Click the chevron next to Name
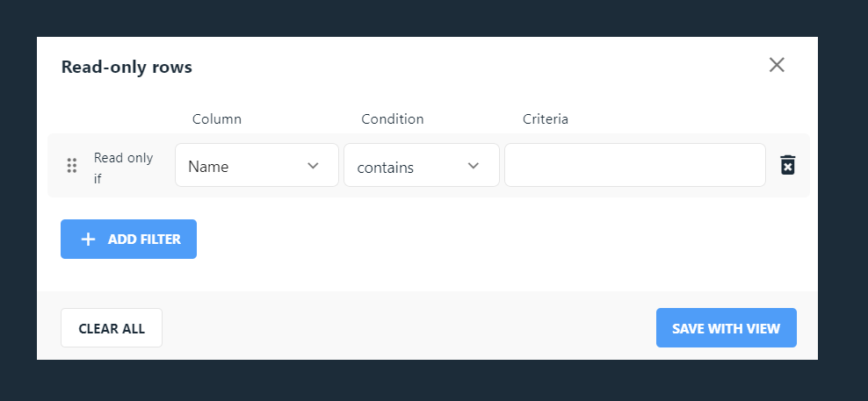Screen dimensions: 868x401 (x=314, y=165)
